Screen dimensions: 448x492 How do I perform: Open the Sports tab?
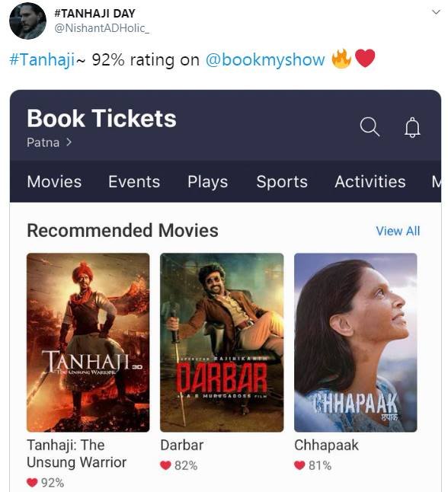pos(282,182)
